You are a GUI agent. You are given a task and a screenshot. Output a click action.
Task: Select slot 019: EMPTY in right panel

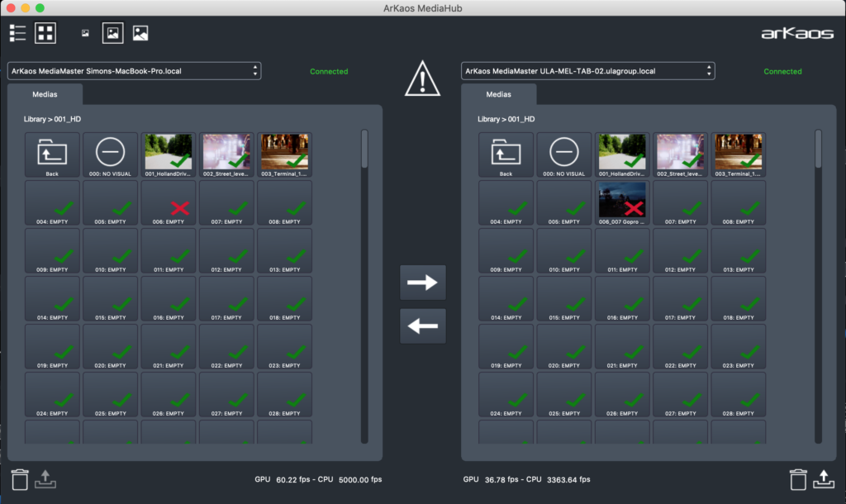pos(506,347)
